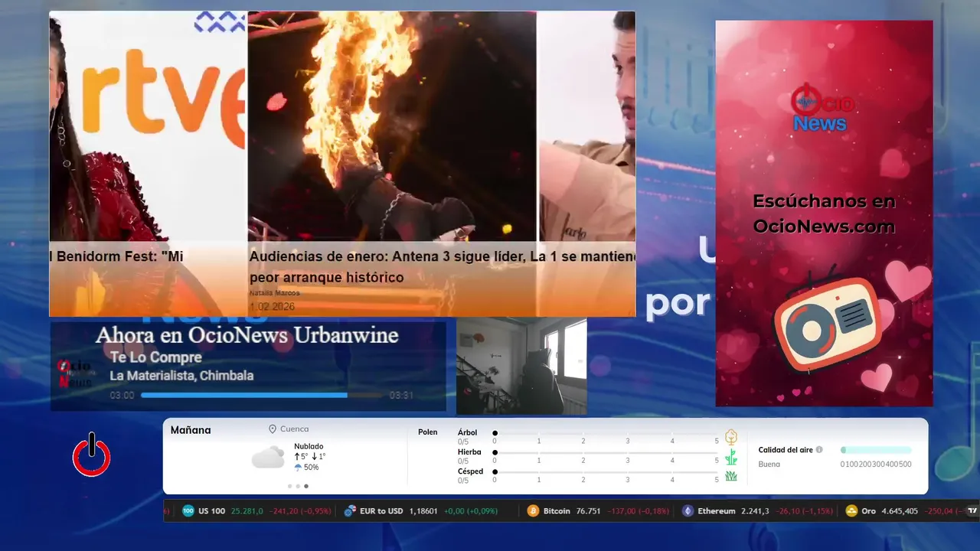980x551 pixels.
Task: Click the Calidad del aire label
Action: [x=786, y=450]
